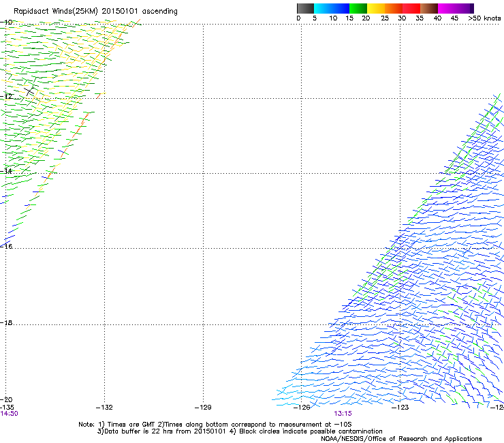Click the '-132' longitude label
Viewport: 504px width, 443px height.
pyautogui.click(x=104, y=408)
